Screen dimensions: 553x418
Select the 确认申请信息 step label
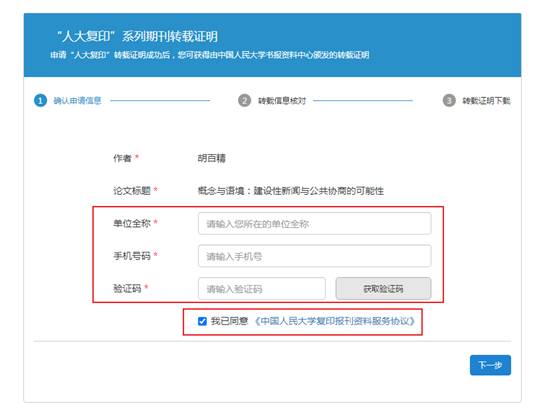77,101
